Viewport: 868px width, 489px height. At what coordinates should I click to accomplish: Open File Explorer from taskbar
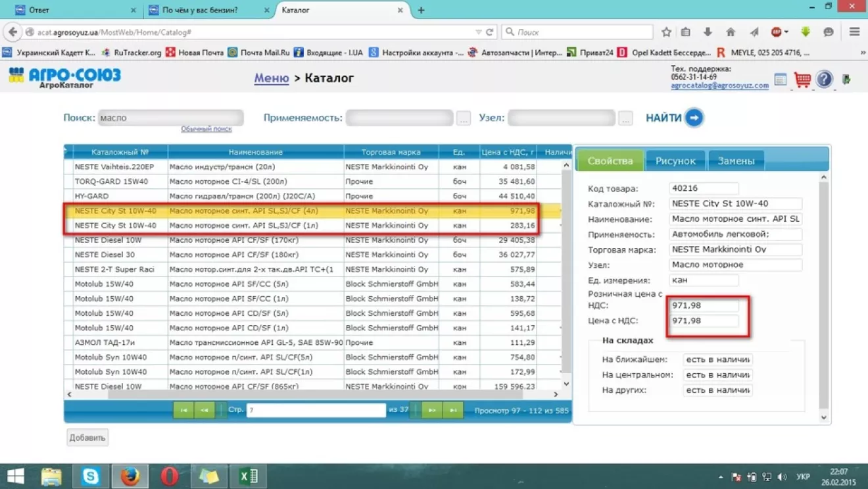pyautogui.click(x=51, y=476)
